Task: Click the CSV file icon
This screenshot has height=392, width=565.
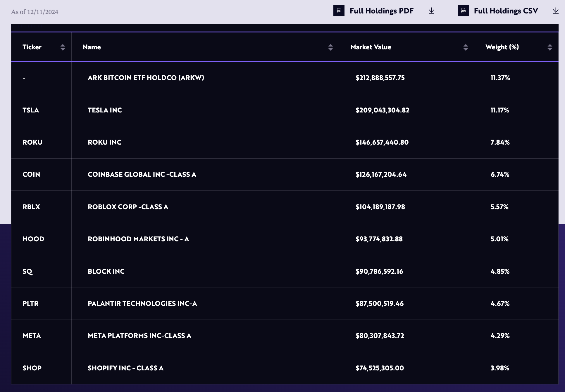Action: (463, 11)
